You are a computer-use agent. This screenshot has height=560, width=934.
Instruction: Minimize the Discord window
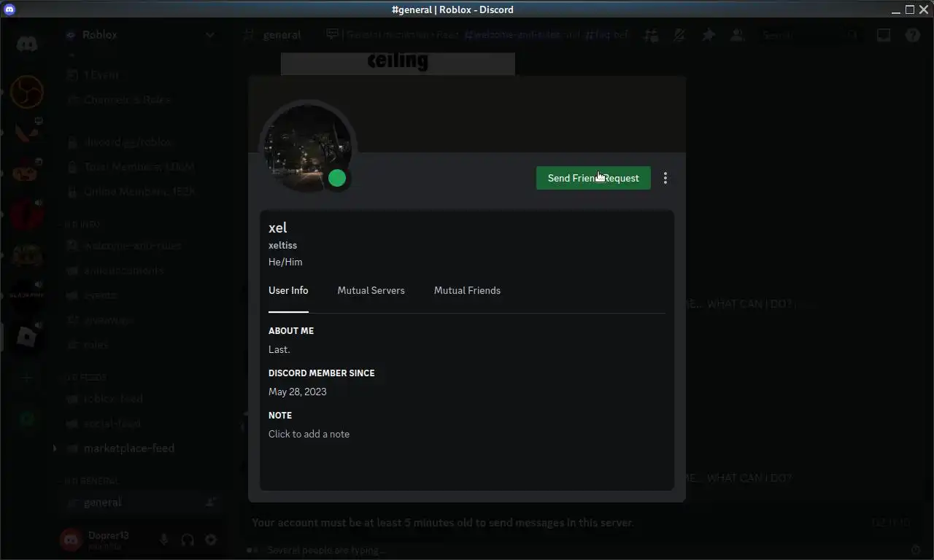click(x=896, y=9)
